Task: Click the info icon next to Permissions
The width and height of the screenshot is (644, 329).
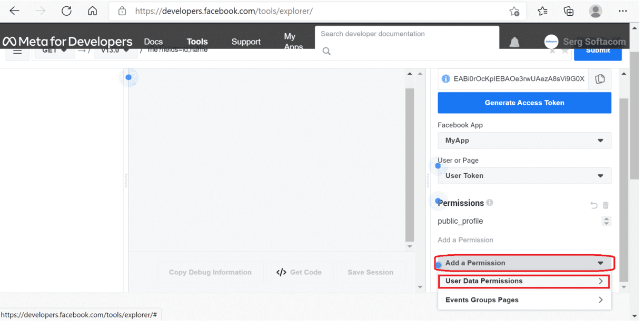Action: click(x=490, y=203)
